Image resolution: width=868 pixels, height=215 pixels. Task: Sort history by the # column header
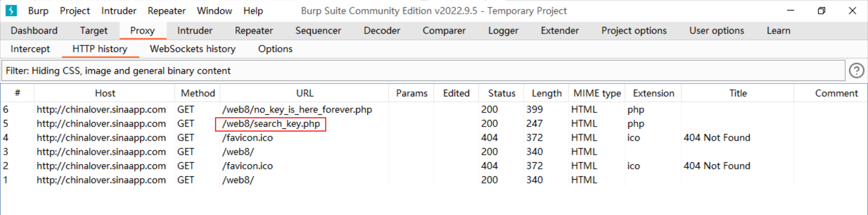(17, 93)
